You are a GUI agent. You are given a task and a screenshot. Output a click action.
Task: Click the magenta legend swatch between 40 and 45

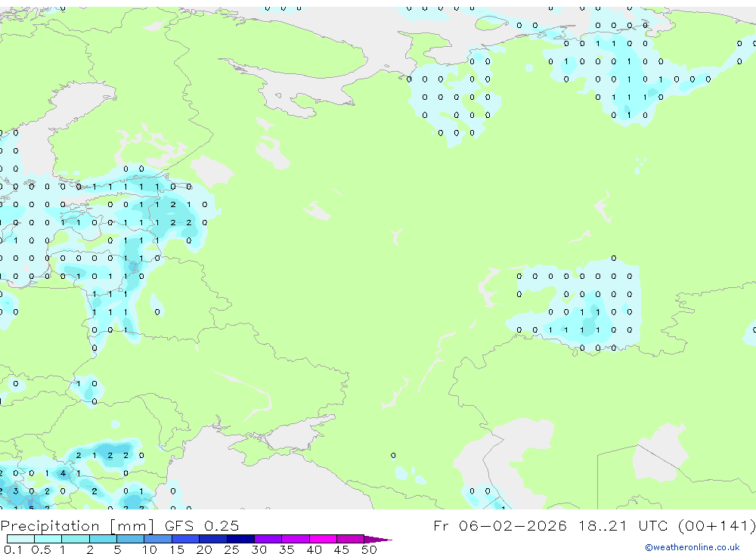323,539
